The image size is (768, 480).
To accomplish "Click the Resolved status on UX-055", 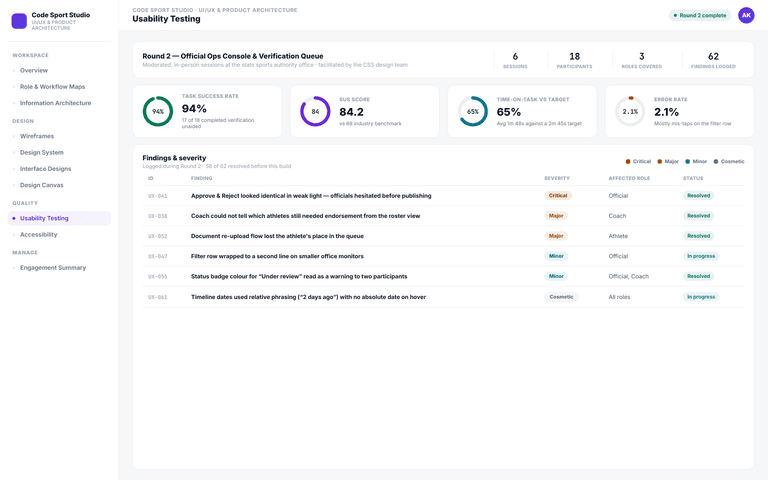I will (x=698, y=276).
